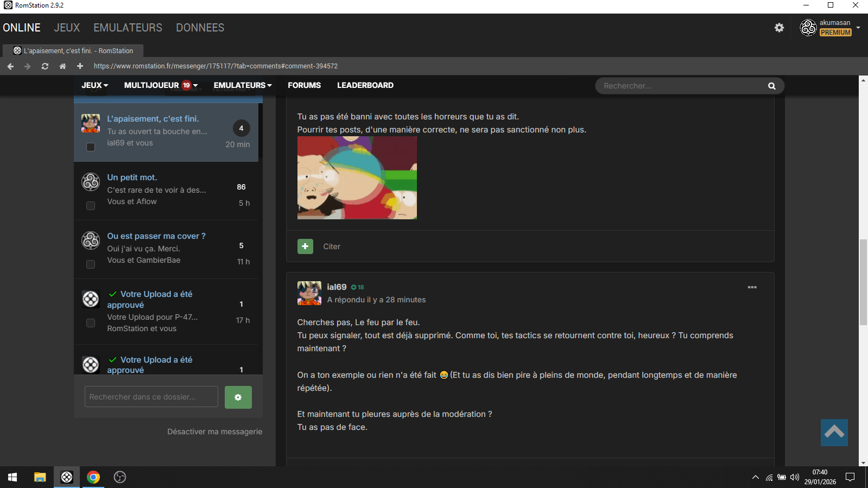Tick checkbox for "L'apaisement, c'est fini." conversation
868x488 pixels.
click(x=91, y=147)
